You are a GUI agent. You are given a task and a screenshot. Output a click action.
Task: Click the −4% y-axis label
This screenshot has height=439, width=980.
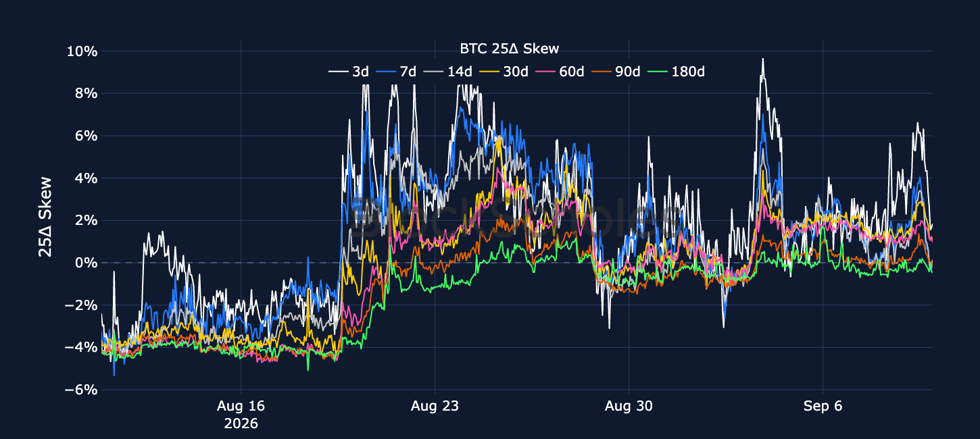[81, 347]
